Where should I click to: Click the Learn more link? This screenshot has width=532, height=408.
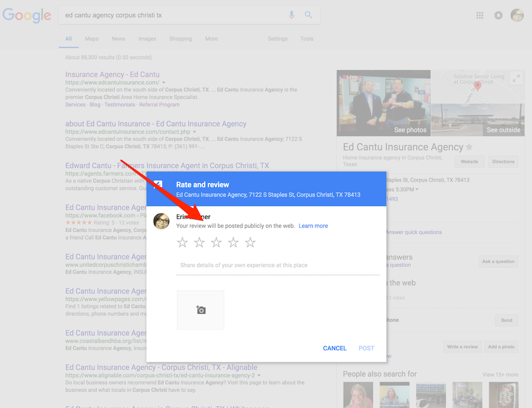pos(313,226)
